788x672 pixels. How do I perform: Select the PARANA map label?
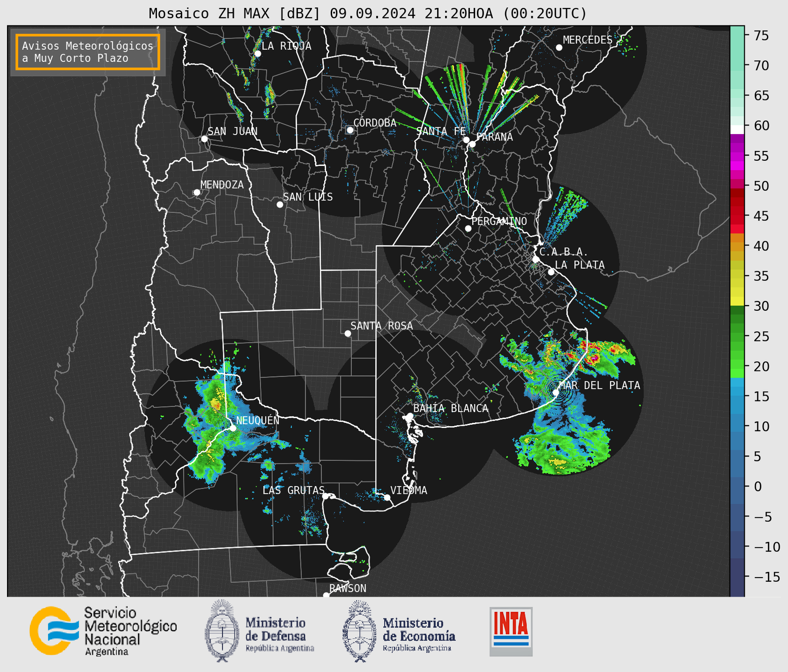point(494,137)
